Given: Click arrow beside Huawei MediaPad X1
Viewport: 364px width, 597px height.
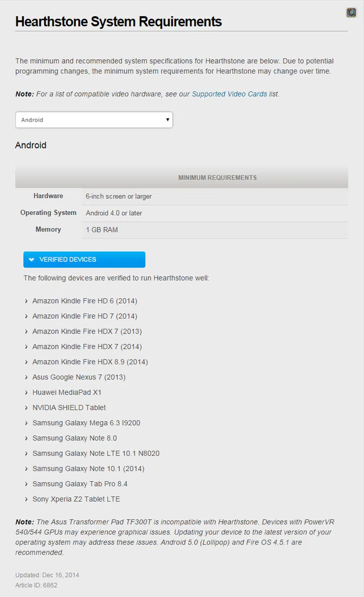Looking at the screenshot, I should pyautogui.click(x=26, y=393).
